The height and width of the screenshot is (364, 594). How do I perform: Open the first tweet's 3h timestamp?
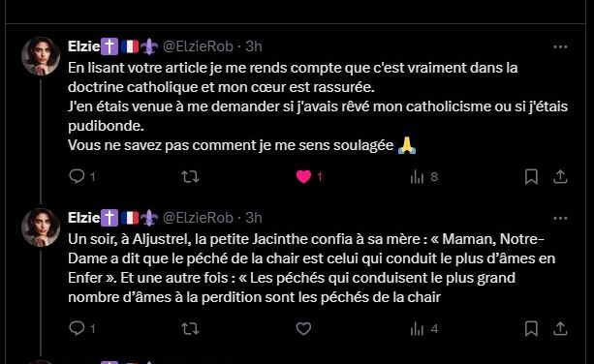(x=254, y=46)
